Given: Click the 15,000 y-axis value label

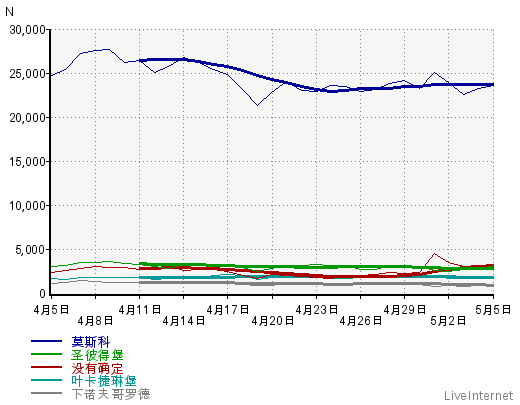Looking at the screenshot, I should click(27, 162).
